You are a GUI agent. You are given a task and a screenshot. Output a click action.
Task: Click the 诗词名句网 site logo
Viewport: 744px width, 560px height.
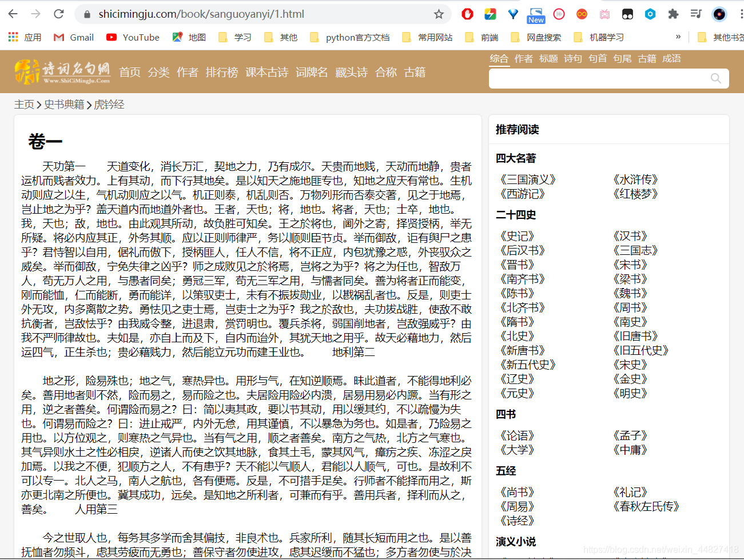pyautogui.click(x=62, y=72)
